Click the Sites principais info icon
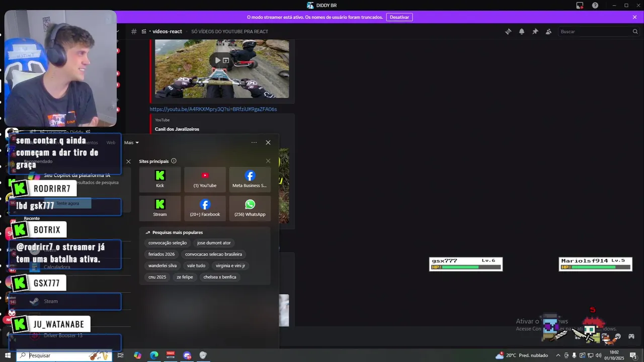Image resolution: width=644 pixels, height=362 pixels. point(174,161)
